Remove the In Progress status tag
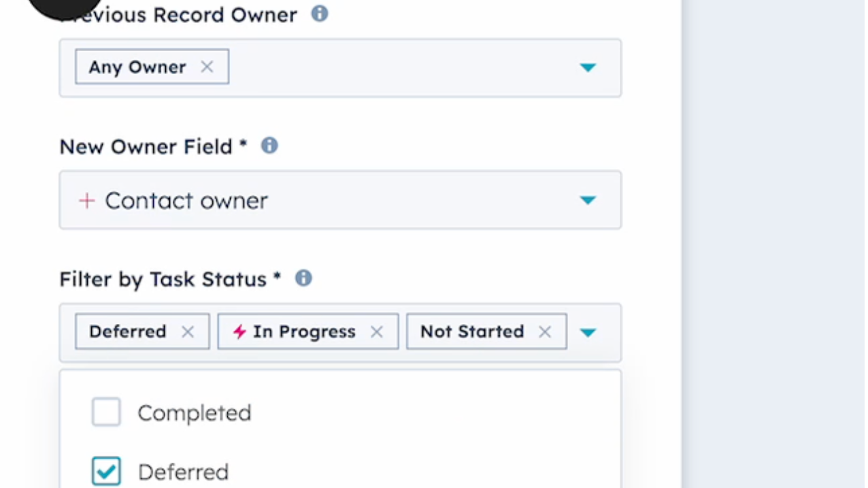The width and height of the screenshot is (868, 488). (377, 331)
